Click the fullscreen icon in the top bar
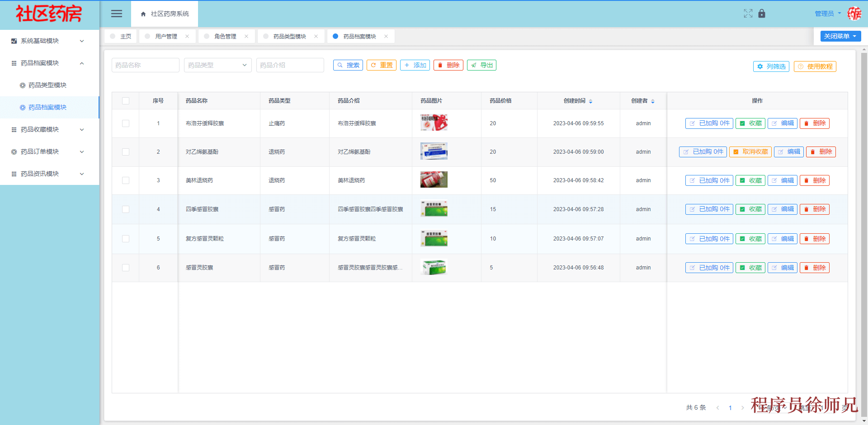Screen dimensions: 868x425 point(748,14)
